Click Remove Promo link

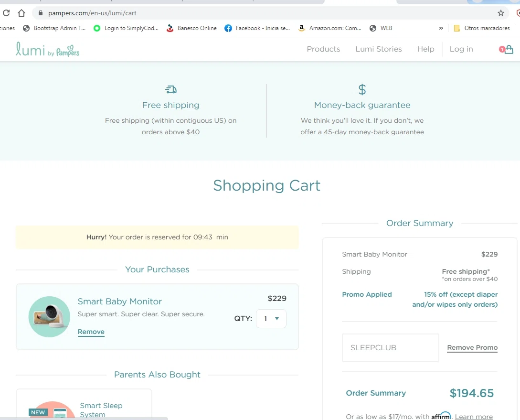pyautogui.click(x=472, y=348)
